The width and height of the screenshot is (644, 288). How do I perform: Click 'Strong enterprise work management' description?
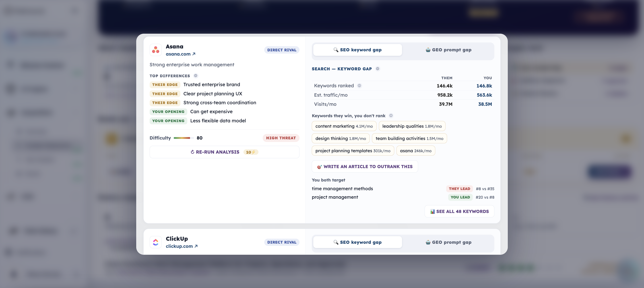pos(192,65)
